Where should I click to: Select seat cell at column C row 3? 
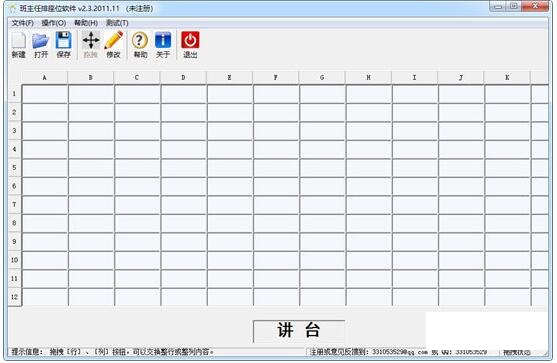tap(137, 131)
